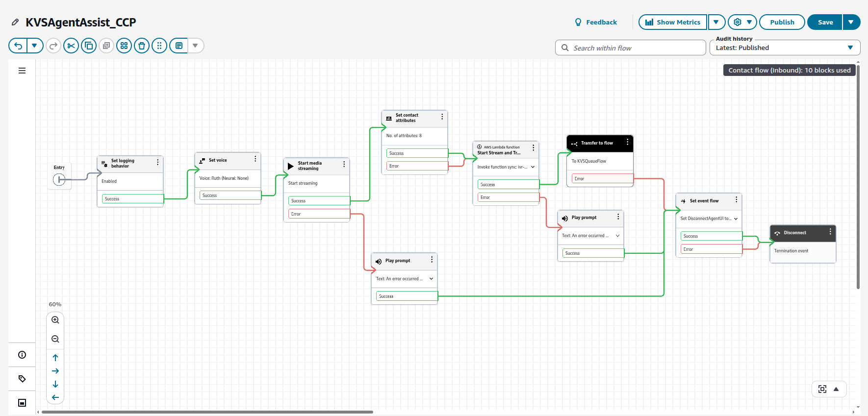The width and height of the screenshot is (868, 416).
Task: Click the undo arrow icon in toolbar
Action: point(18,46)
